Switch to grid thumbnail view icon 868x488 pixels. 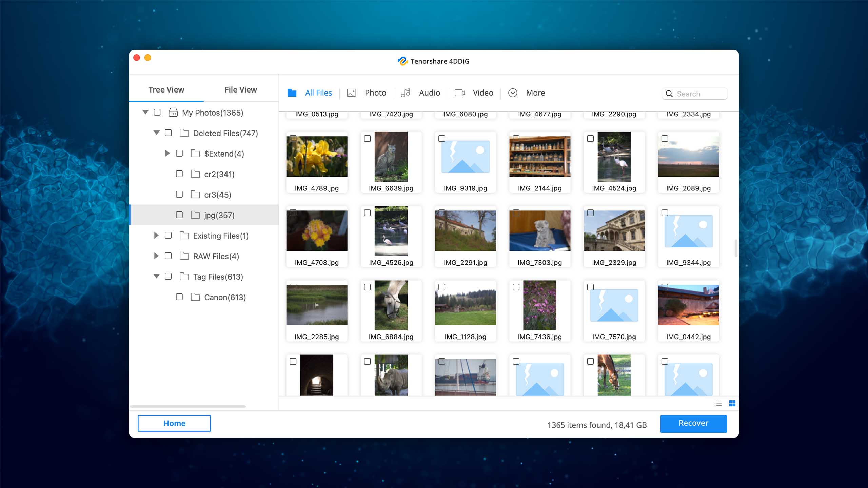point(732,403)
